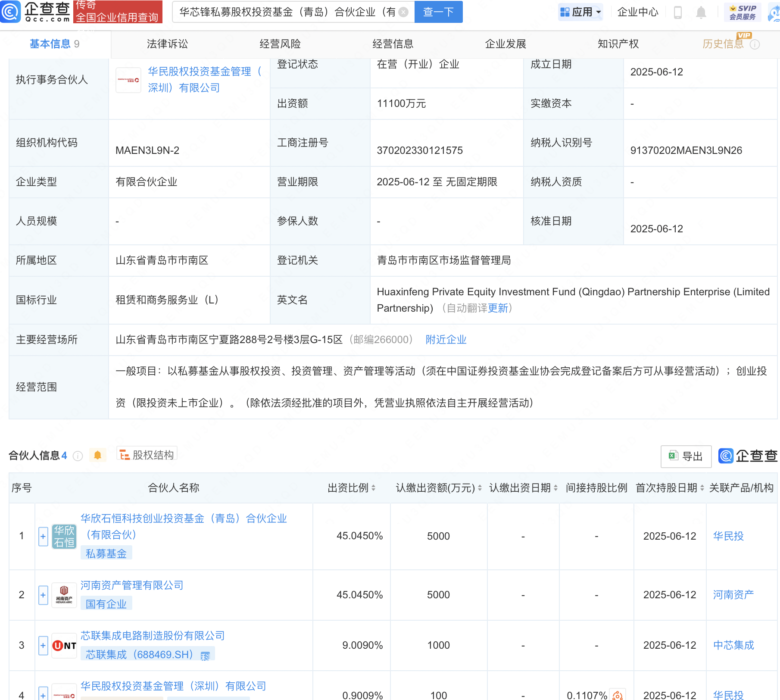Expand row 2 河南资产管理 details
This screenshot has height=700, width=780.
click(43, 595)
